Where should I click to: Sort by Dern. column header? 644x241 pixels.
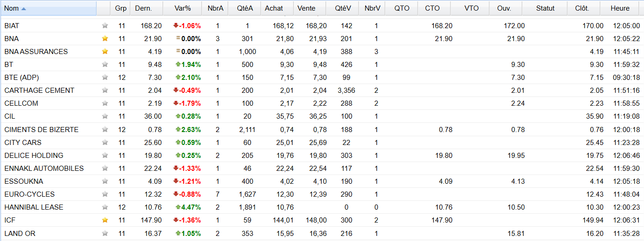144,8
